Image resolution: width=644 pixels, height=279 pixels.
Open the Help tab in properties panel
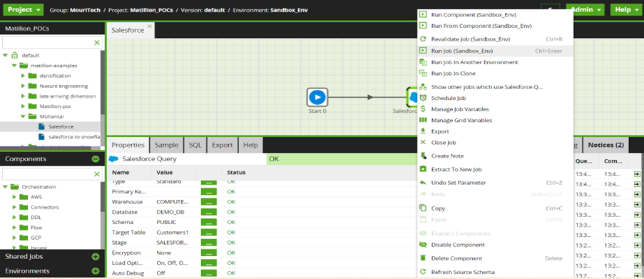pyautogui.click(x=250, y=145)
